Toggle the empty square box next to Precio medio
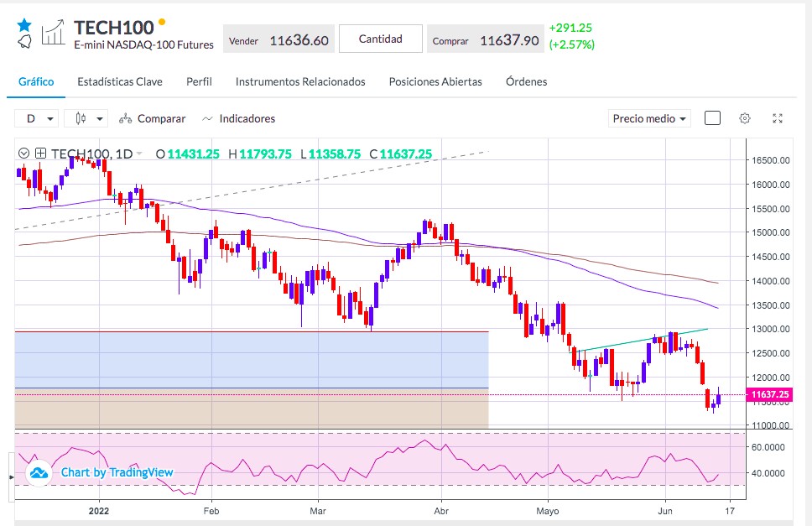Viewport: 812px width, 526px height. click(712, 118)
